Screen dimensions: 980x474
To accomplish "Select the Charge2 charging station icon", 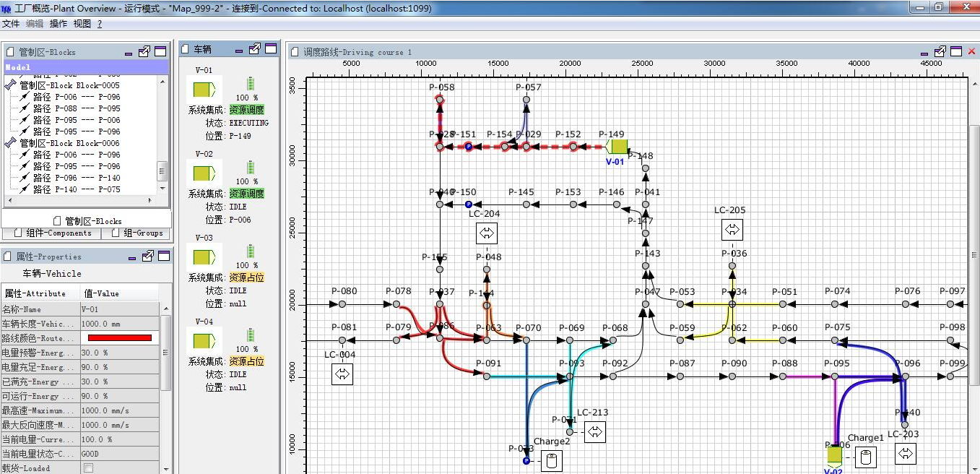I will (551, 460).
